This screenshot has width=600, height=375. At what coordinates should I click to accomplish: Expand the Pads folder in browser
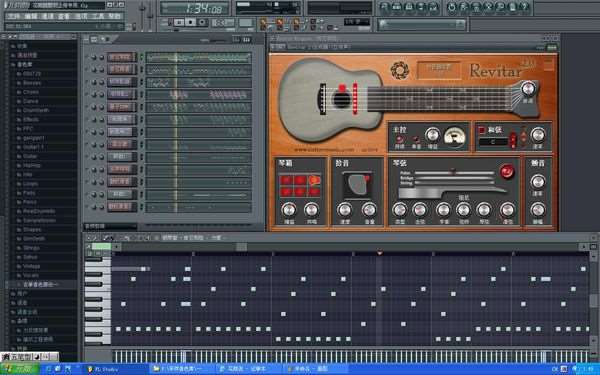[29, 193]
